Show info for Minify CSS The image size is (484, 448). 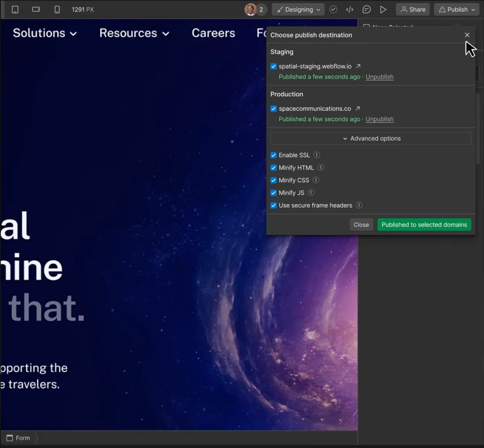click(x=316, y=180)
